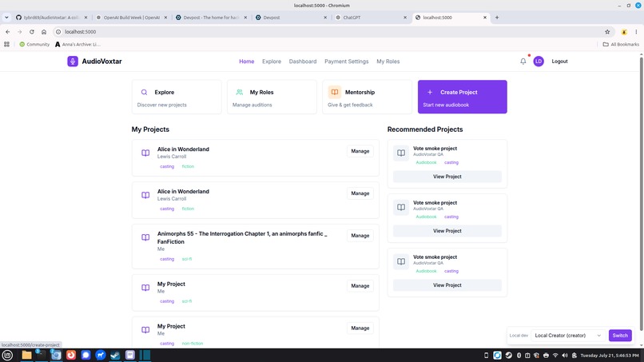Open the tab search dropdown arrow
The image size is (644, 362).
pyautogui.click(x=6, y=18)
